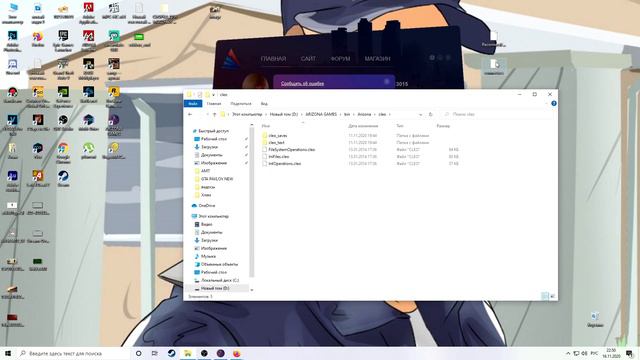Select IntOperations.cleo file
640x360 pixels.
[284, 163]
